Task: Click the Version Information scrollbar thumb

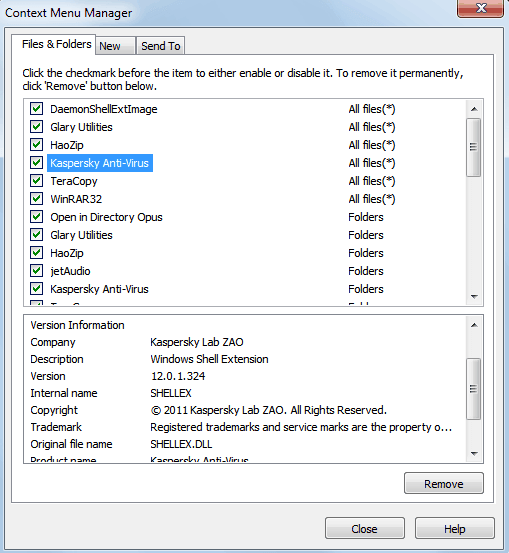Action: pyautogui.click(x=473, y=389)
